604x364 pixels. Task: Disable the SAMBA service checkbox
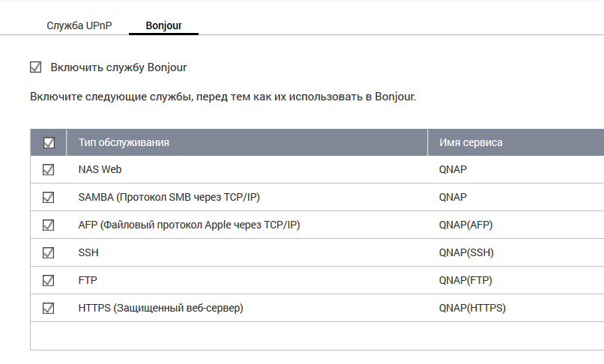(x=49, y=198)
